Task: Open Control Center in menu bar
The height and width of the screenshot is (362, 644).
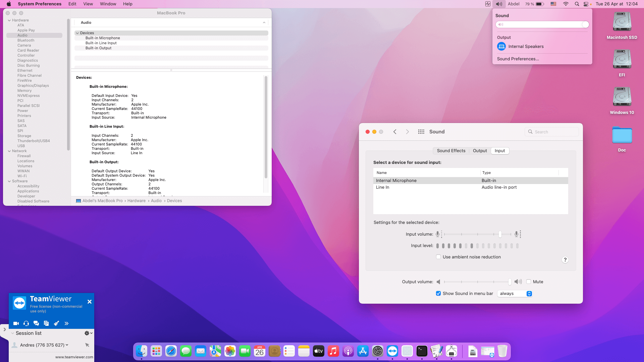Action: pos(586,4)
